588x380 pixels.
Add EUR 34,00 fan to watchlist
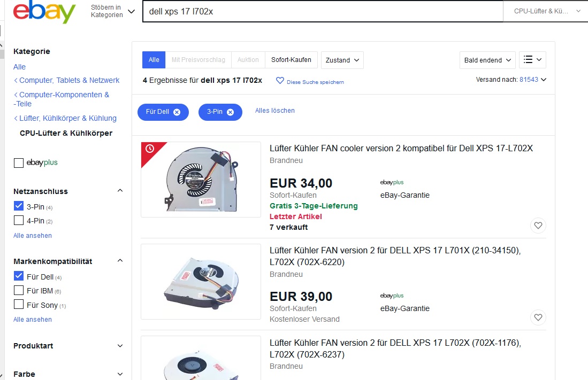pyautogui.click(x=538, y=226)
